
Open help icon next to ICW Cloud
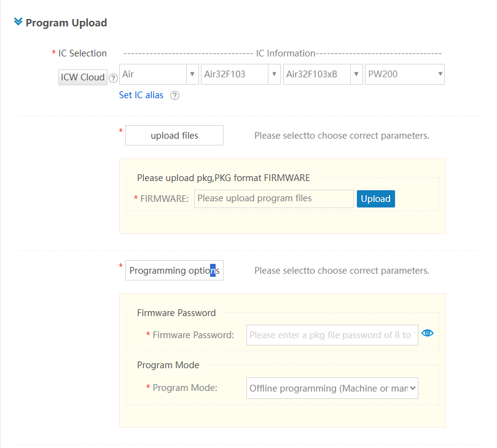click(x=113, y=78)
